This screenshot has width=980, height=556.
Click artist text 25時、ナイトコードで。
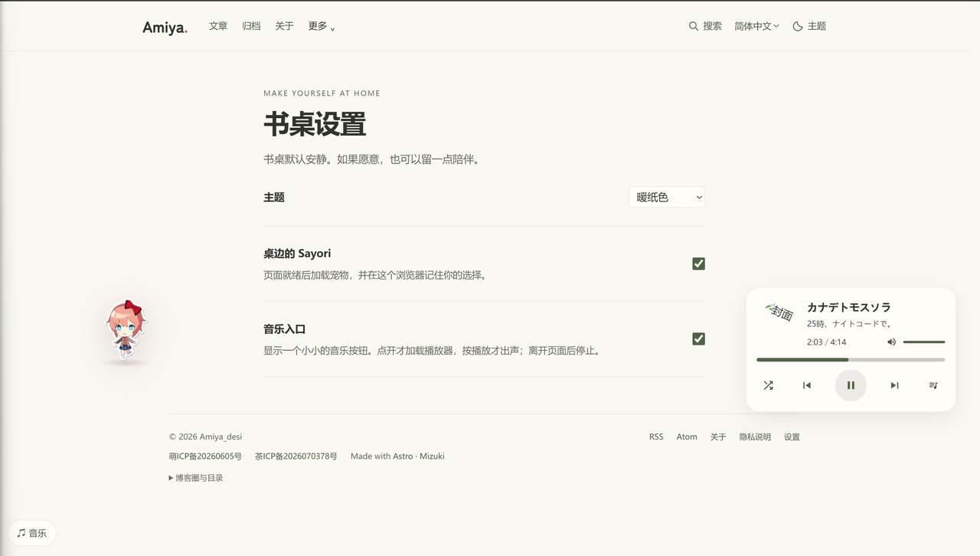[849, 324]
